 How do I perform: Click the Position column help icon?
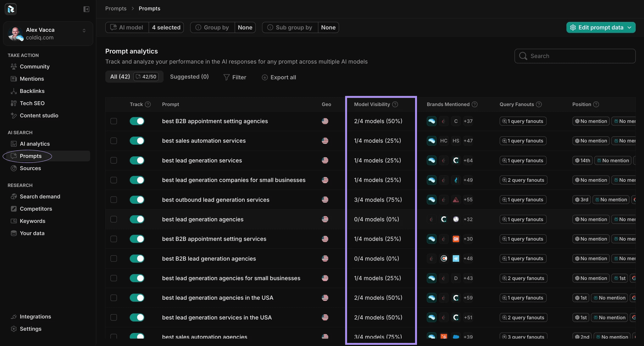(x=596, y=104)
